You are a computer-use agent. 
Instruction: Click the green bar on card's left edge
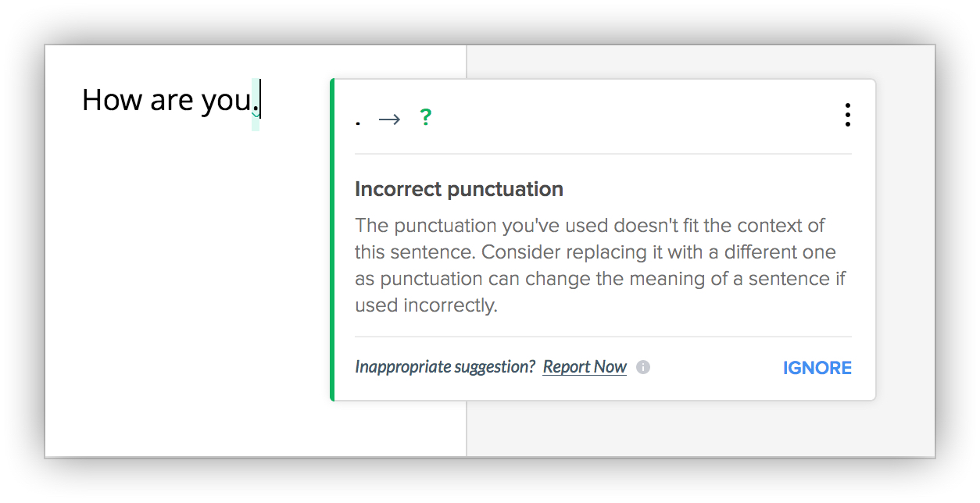tap(332, 240)
